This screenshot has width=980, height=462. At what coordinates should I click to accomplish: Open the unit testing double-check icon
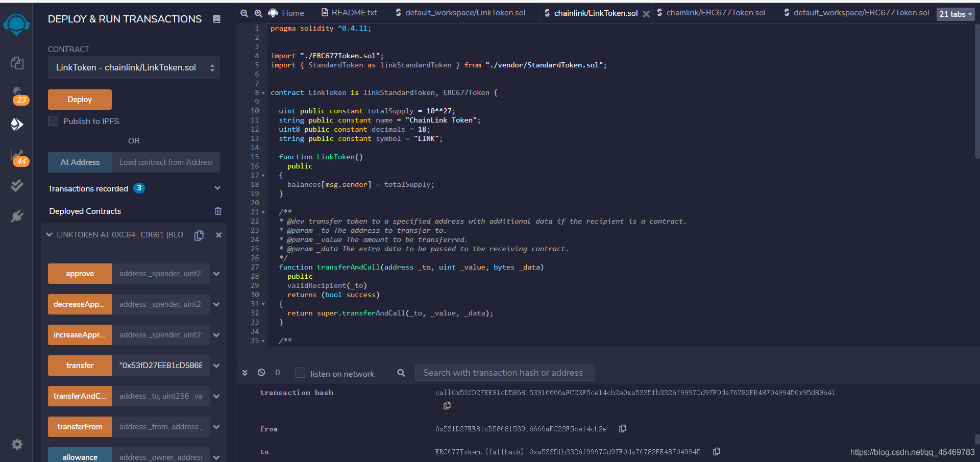point(17,185)
